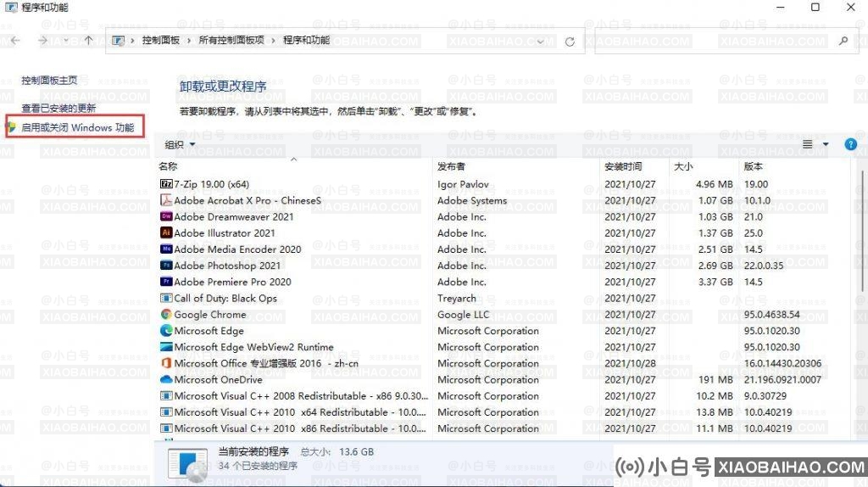868x487 pixels.
Task: Click publisher Treyarch cell
Action: pos(457,298)
